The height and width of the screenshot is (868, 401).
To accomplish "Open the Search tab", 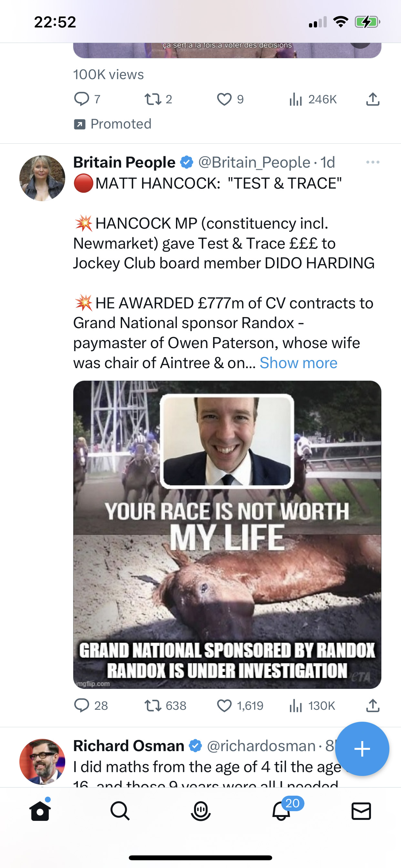I will [x=120, y=811].
